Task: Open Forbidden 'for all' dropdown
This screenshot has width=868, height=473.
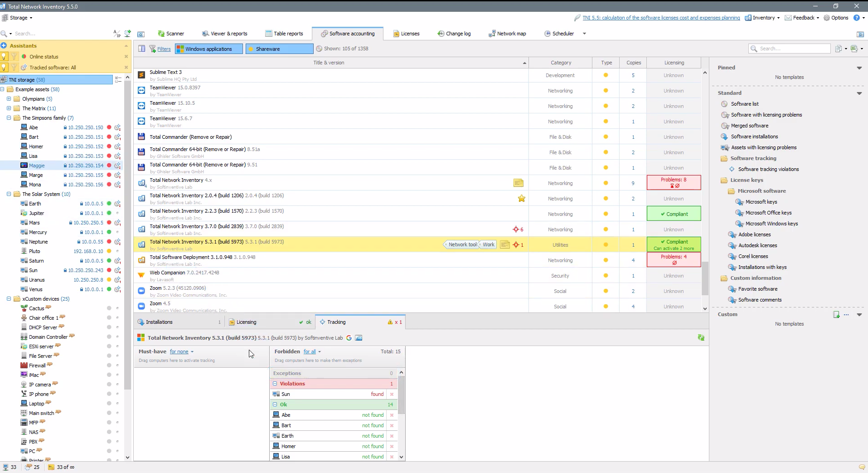Action: coord(312,351)
